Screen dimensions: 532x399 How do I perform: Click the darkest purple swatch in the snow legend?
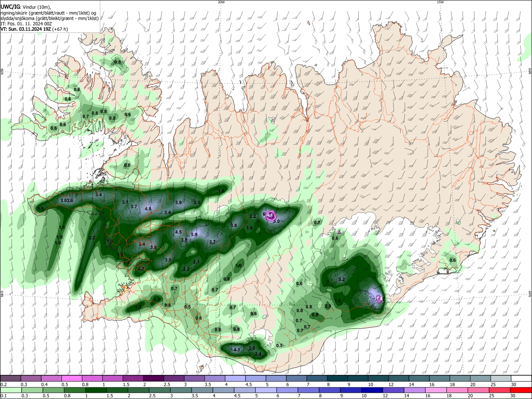click(x=153, y=379)
